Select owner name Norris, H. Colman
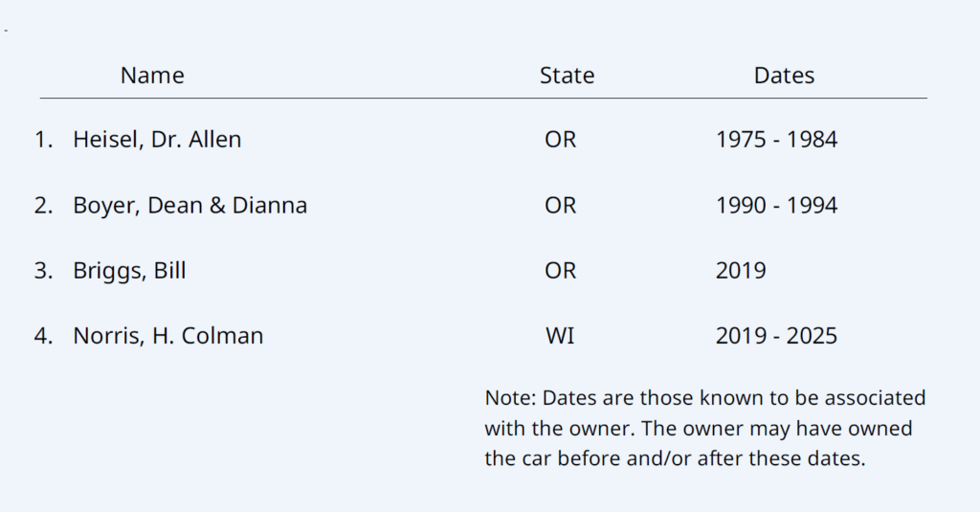Screen dimensions: 980x512 [x=167, y=336]
